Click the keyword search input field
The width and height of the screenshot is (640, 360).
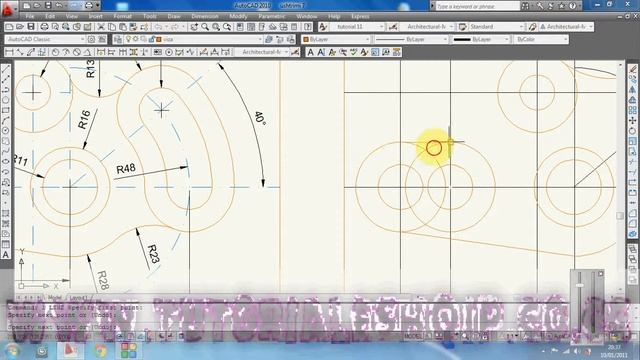[x=478, y=6]
